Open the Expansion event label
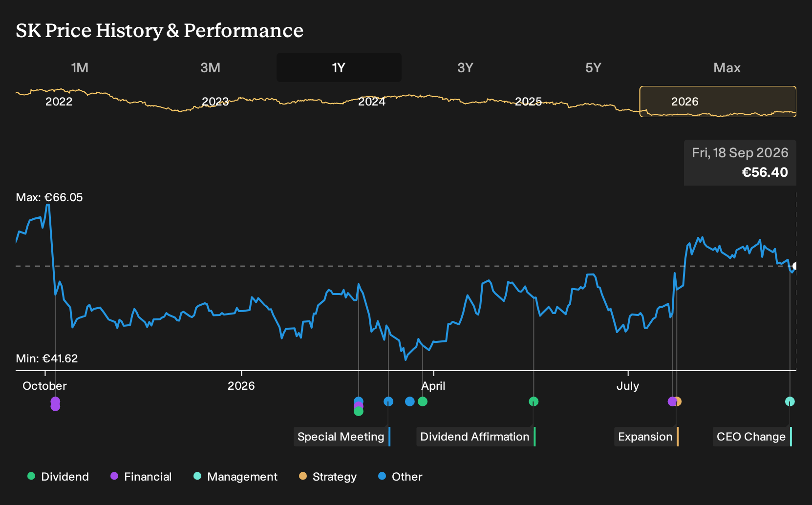The image size is (812, 505). 646,437
